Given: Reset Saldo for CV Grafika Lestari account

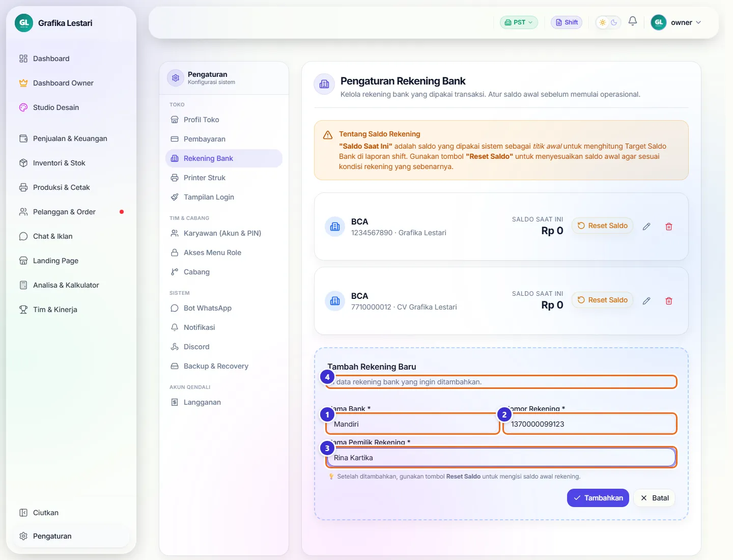Looking at the screenshot, I should coord(602,300).
